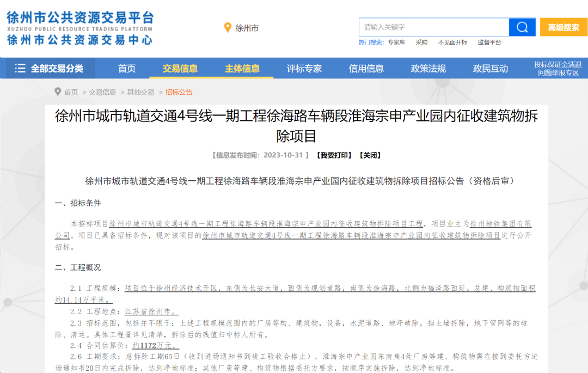Image resolution: width=588 pixels, height=373 pixels.
Task: Click the 徐州市 city label
Action: (x=247, y=28)
